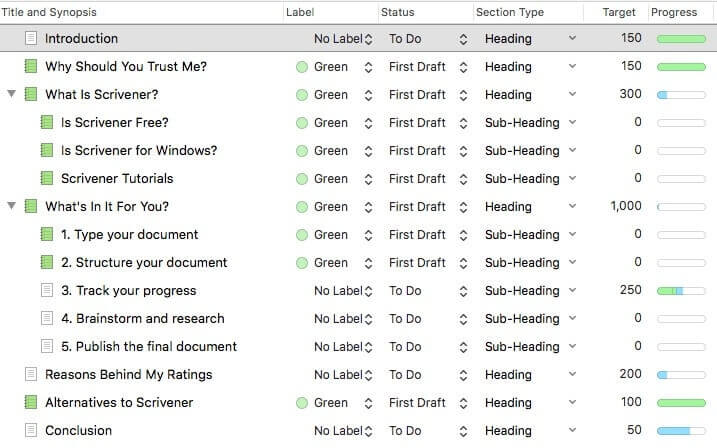This screenshot has width=717, height=448.
Task: Open Label dropdown for Conclusion row
Action: click(369, 431)
